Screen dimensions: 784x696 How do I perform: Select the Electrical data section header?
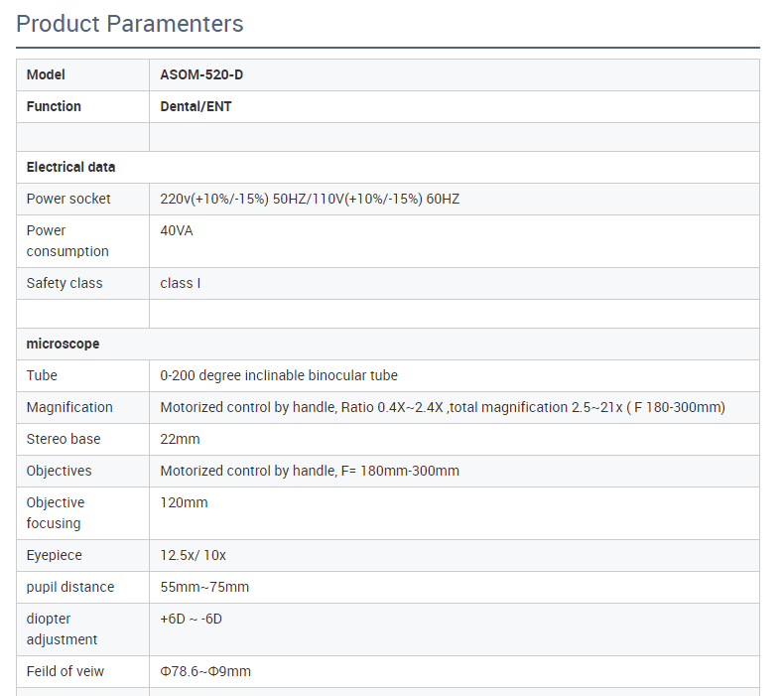tap(388, 167)
